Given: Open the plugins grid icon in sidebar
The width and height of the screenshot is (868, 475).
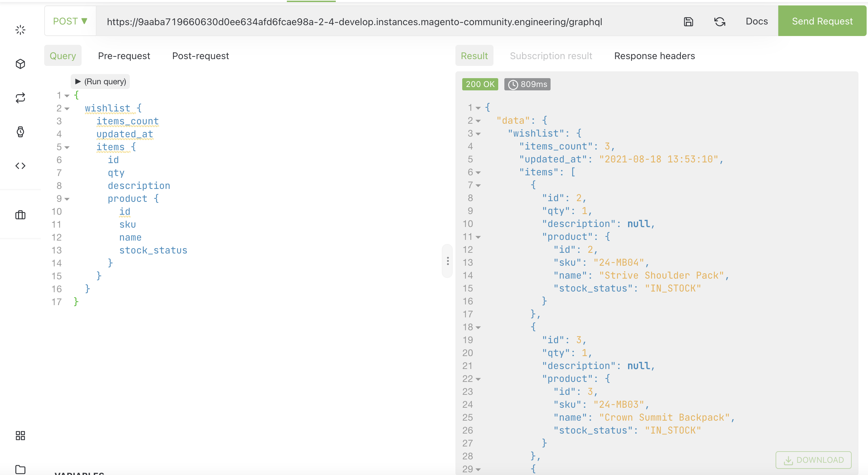Looking at the screenshot, I should tap(20, 435).
